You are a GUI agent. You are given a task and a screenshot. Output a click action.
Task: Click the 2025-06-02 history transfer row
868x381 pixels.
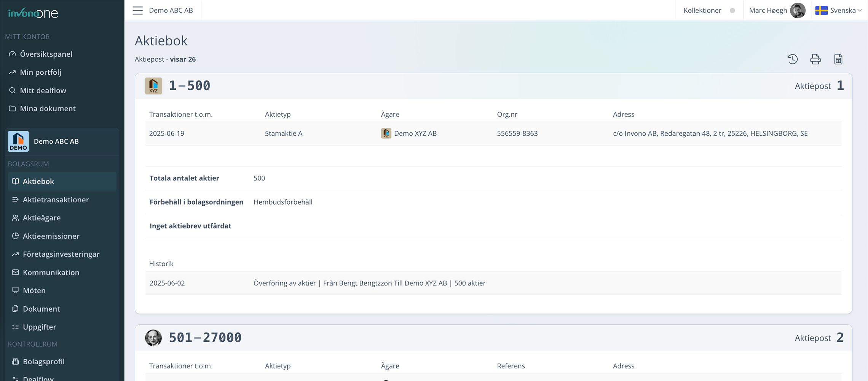[369, 283]
